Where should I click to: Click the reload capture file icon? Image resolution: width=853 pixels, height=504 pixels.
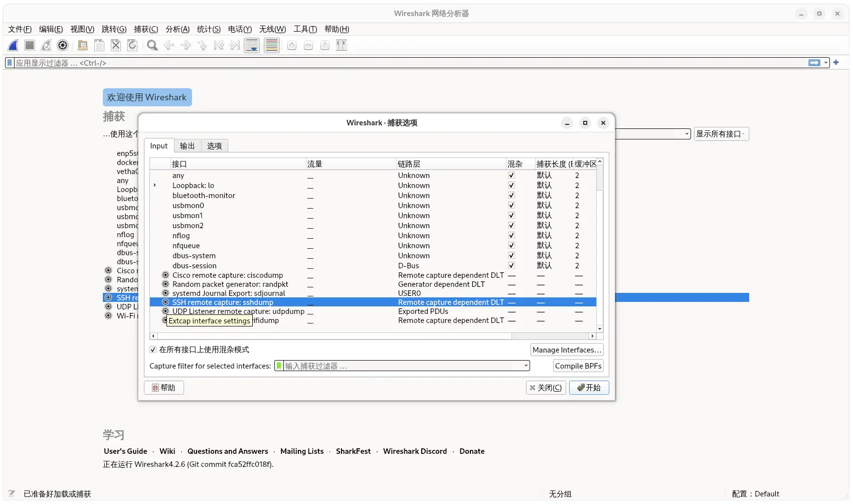coord(132,46)
